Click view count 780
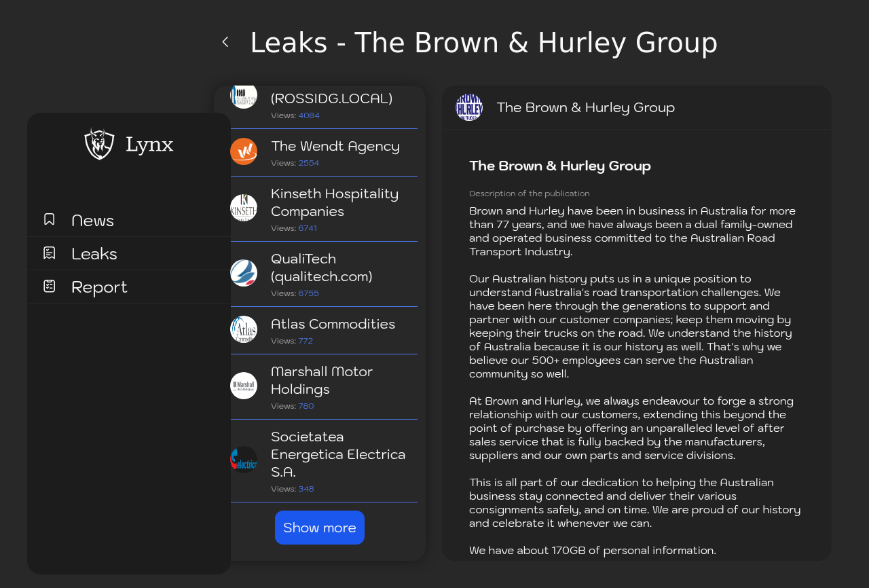This screenshot has height=588, width=869. pos(306,406)
